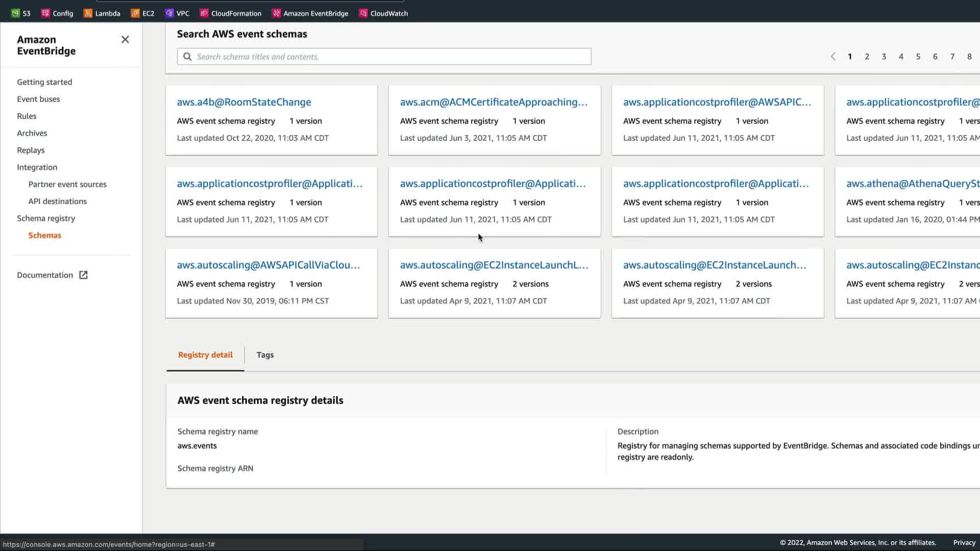This screenshot has width=980, height=551.
Task: Click the S3 service shortcut icon
Action: pos(15,13)
